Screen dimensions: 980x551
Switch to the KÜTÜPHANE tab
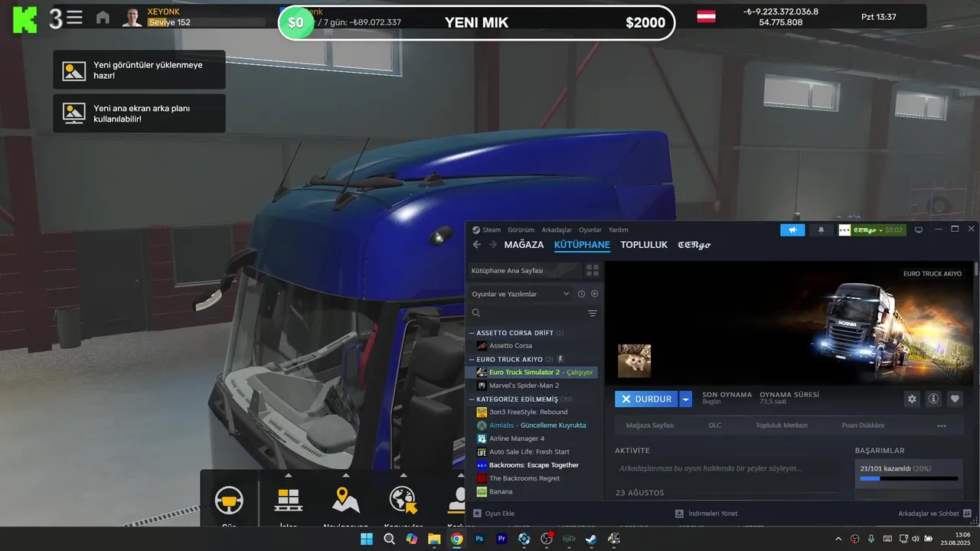pyautogui.click(x=582, y=245)
